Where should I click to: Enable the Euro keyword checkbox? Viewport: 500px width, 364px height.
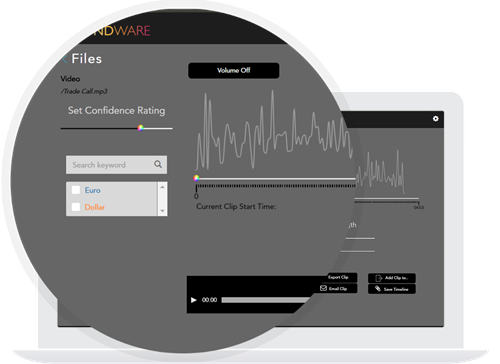[76, 190]
